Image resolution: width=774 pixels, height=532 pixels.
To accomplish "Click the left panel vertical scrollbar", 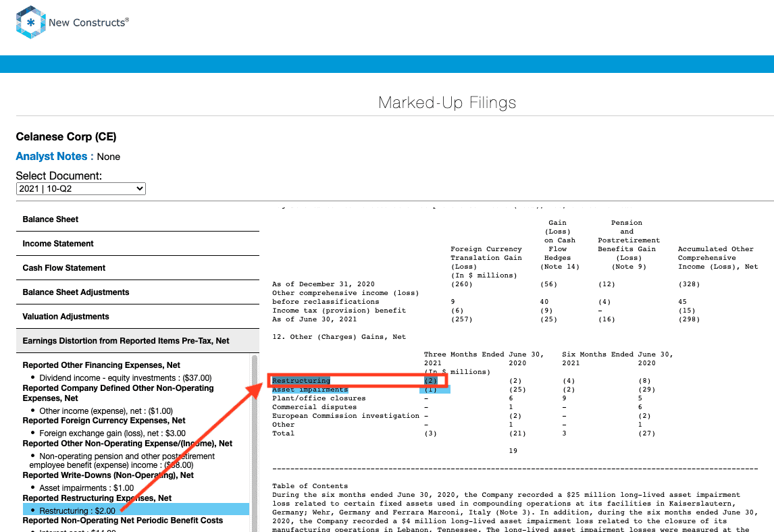I will point(255,443).
